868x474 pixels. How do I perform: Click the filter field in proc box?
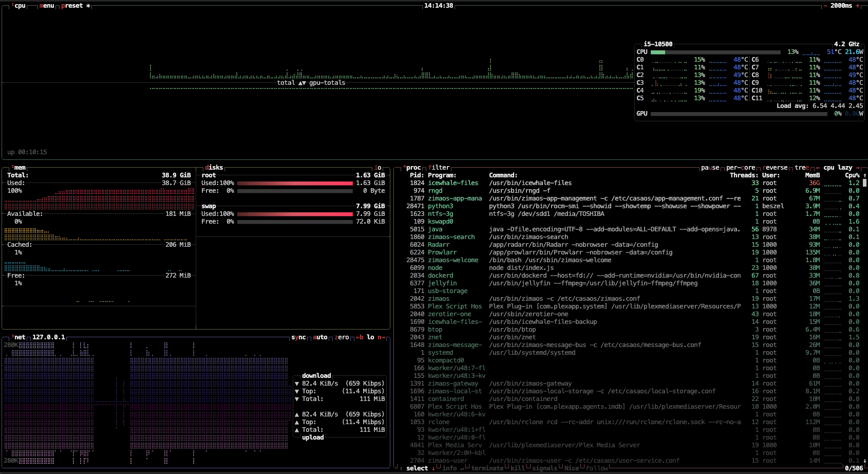tap(439, 168)
